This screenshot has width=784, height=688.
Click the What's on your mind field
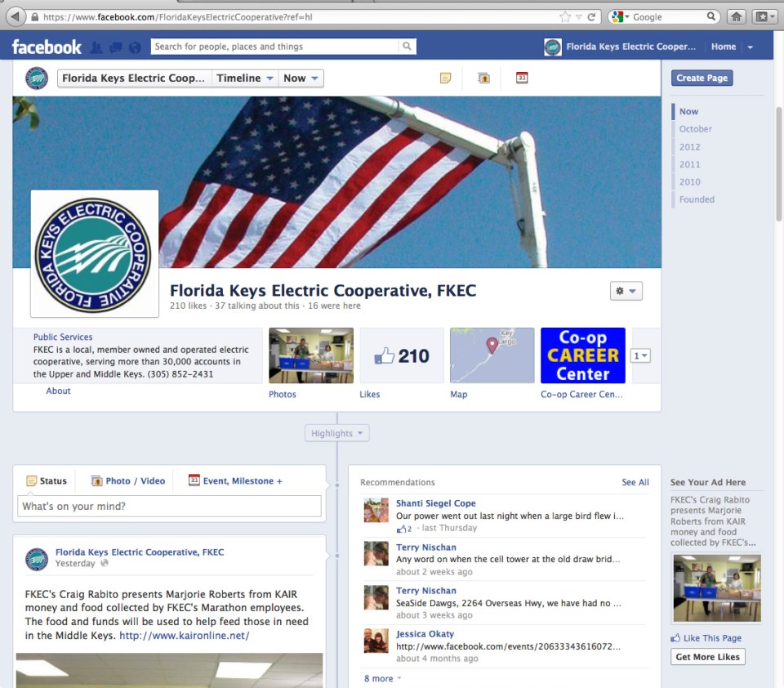(169, 507)
